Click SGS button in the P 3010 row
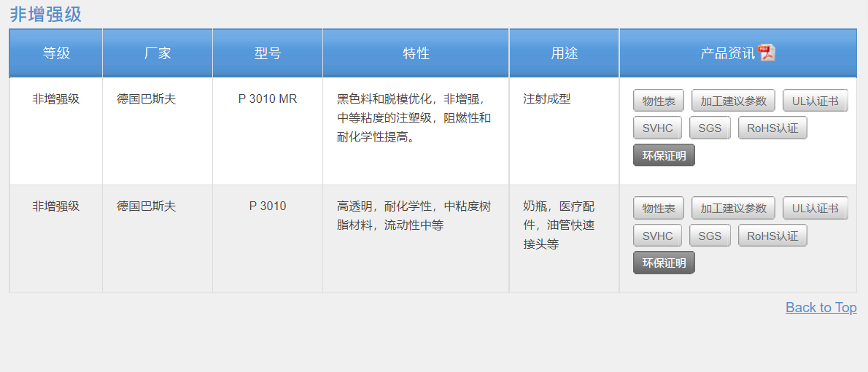 [x=710, y=236]
